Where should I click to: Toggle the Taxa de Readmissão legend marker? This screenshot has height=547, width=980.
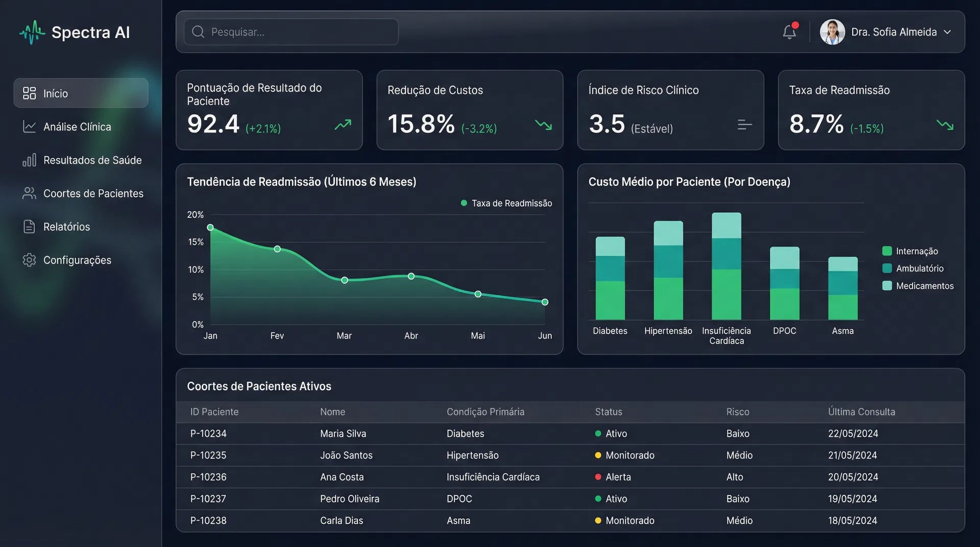pyautogui.click(x=464, y=203)
